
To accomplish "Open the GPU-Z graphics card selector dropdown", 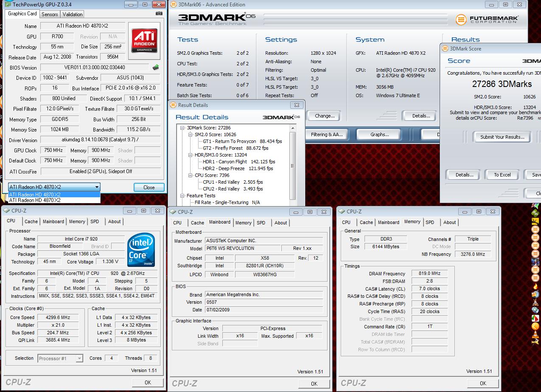I will 54,187.
